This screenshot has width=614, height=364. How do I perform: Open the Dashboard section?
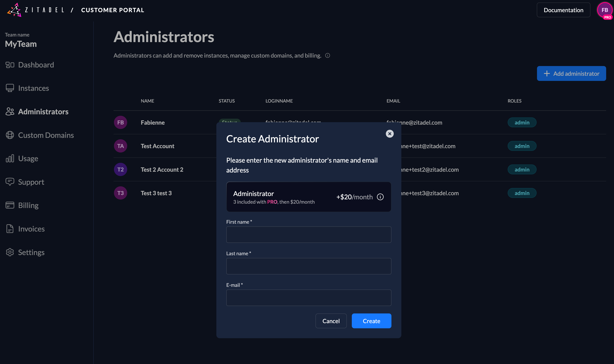pyautogui.click(x=36, y=65)
